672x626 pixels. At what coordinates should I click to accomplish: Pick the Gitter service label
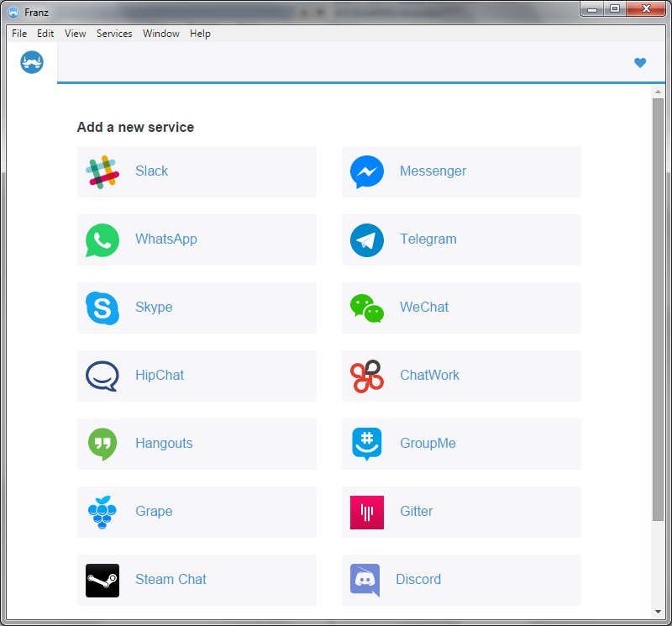click(416, 511)
